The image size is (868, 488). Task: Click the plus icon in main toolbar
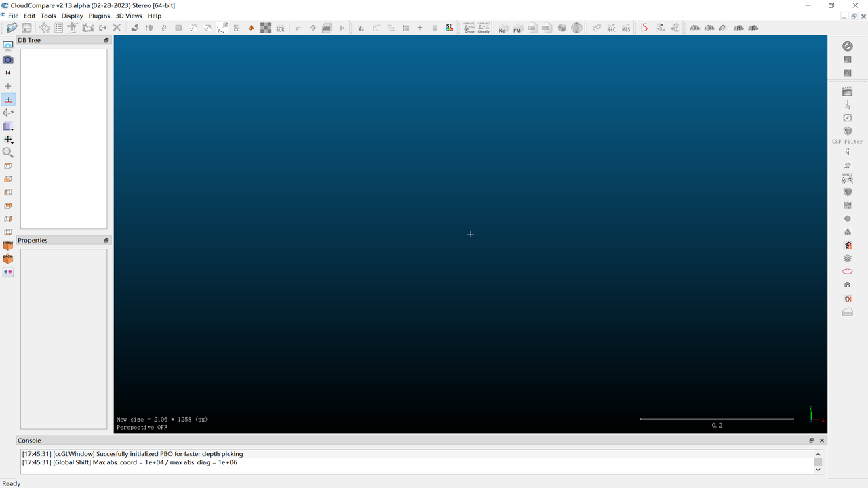click(x=420, y=28)
